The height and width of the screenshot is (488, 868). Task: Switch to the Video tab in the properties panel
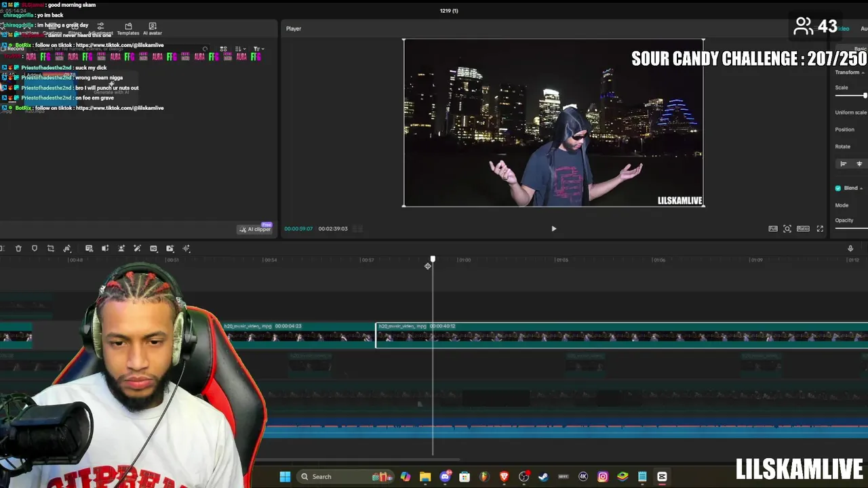[x=844, y=28]
